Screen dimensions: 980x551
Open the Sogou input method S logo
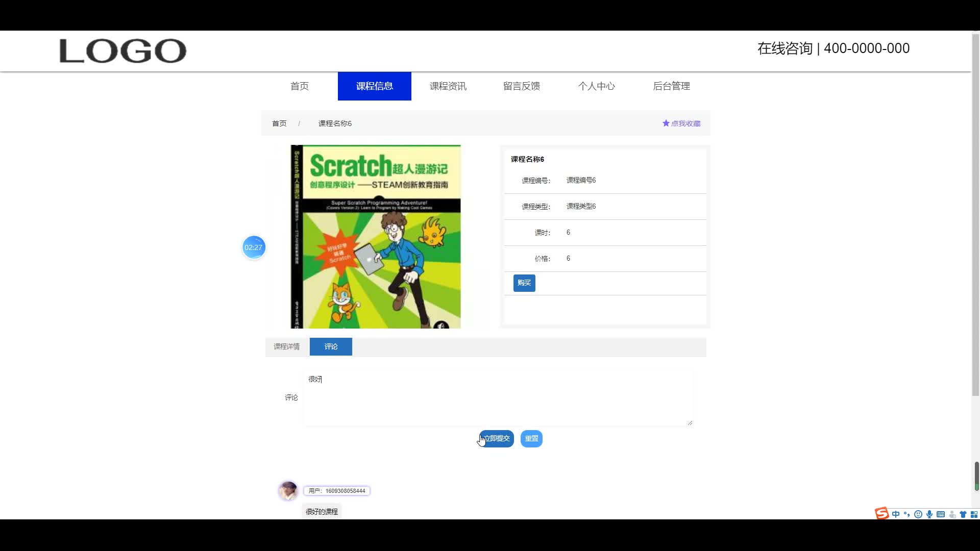coord(881,513)
